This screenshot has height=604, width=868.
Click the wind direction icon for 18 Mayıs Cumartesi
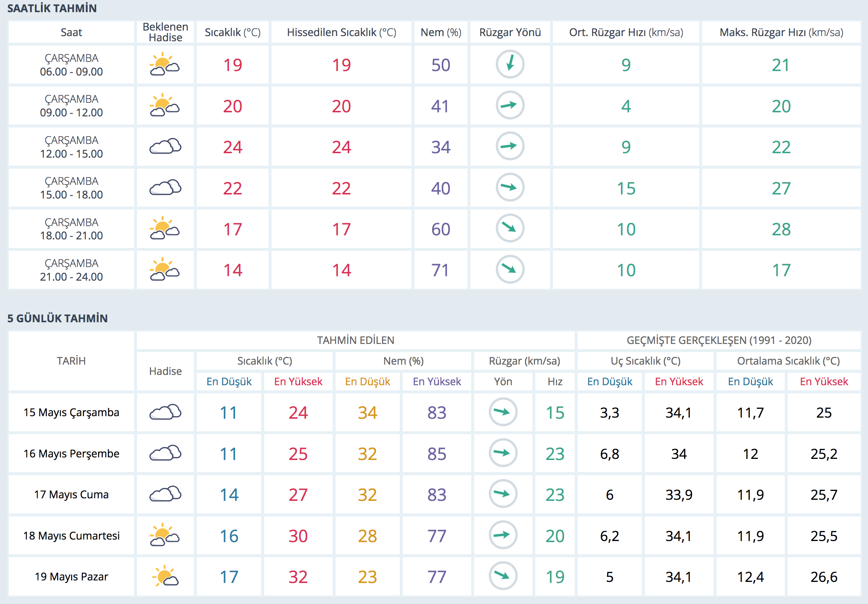pos(503,535)
